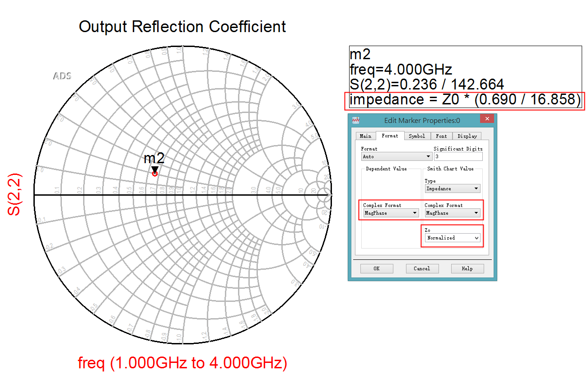Click the OK button
The width and height of the screenshot is (588, 376).
coord(377,268)
